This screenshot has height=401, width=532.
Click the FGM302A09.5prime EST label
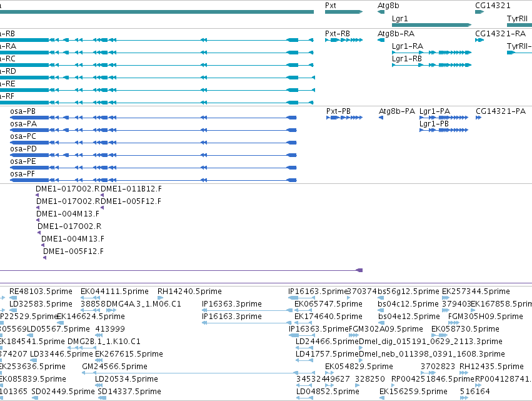[x=386, y=329]
